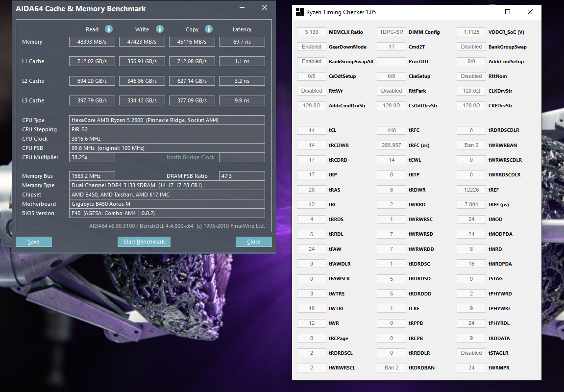Screen dimensions: 564x392
Task: Select L1 Cache Read value 712.02 GB/s
Action: coord(92,61)
